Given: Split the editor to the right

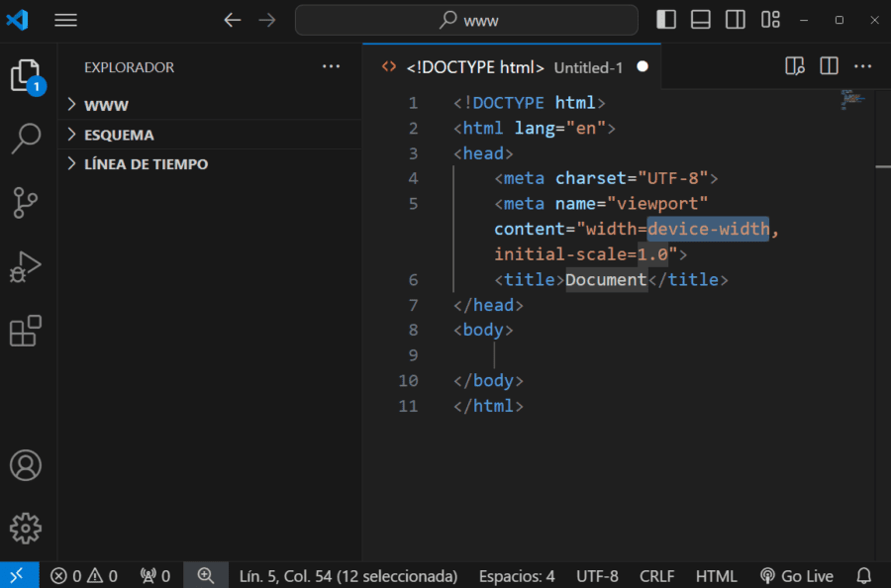Looking at the screenshot, I should [x=829, y=66].
